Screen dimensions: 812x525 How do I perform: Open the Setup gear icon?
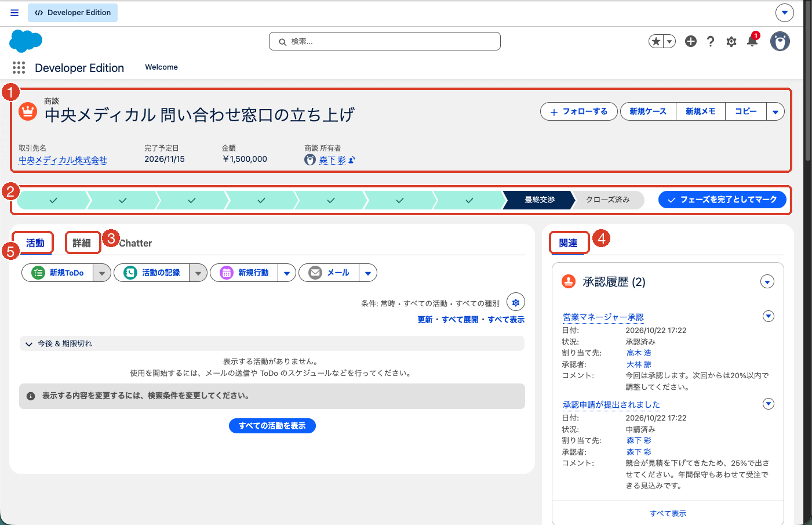click(731, 42)
